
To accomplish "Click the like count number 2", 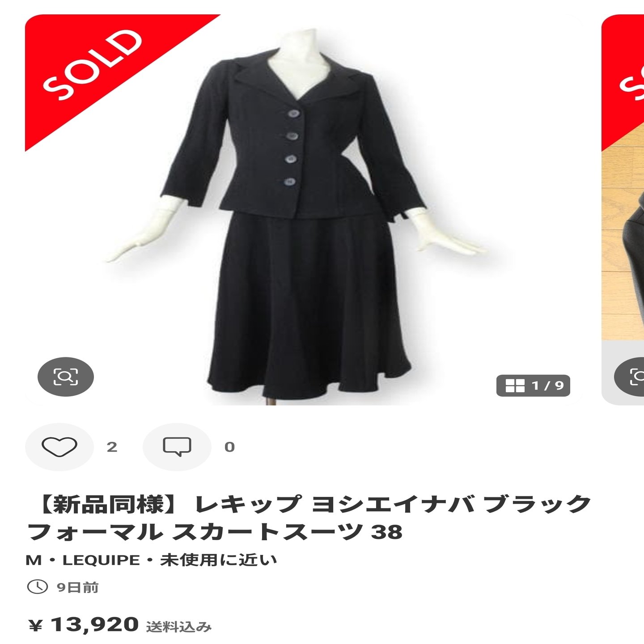I will click(112, 447).
